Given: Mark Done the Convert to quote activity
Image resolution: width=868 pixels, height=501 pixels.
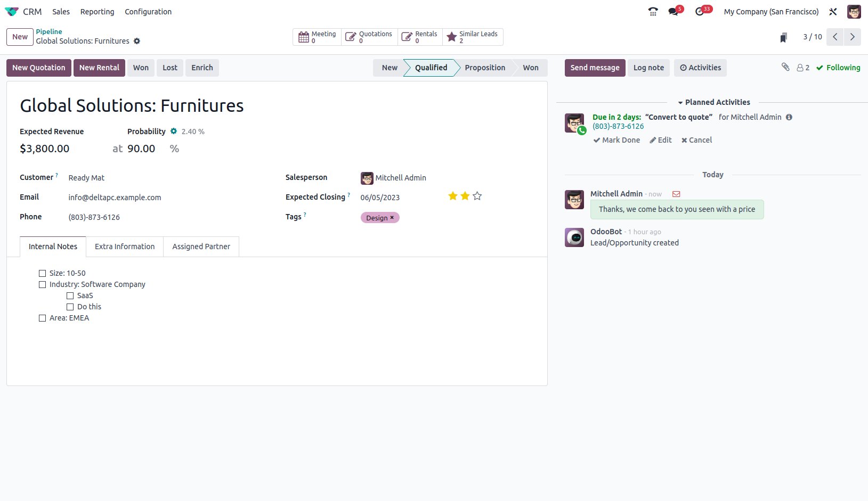Looking at the screenshot, I should pos(616,140).
